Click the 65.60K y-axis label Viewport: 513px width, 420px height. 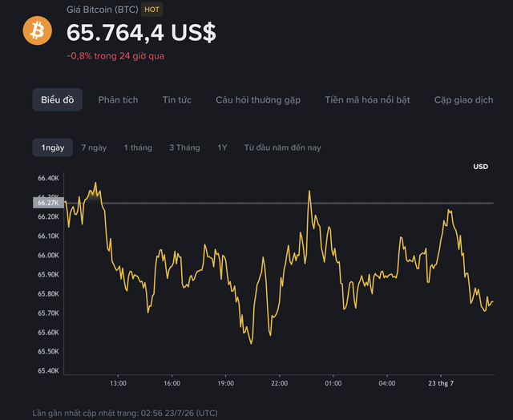point(48,333)
